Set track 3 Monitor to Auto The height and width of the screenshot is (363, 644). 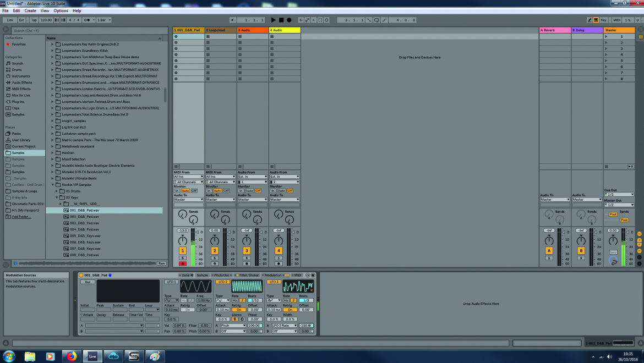pos(249,191)
